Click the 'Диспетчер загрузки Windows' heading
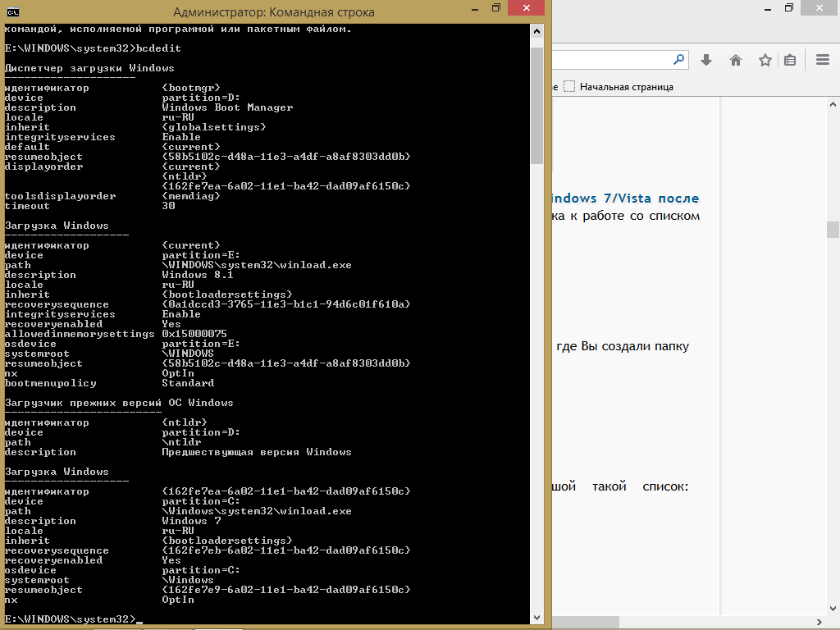This screenshot has height=630, width=840. tap(89, 68)
